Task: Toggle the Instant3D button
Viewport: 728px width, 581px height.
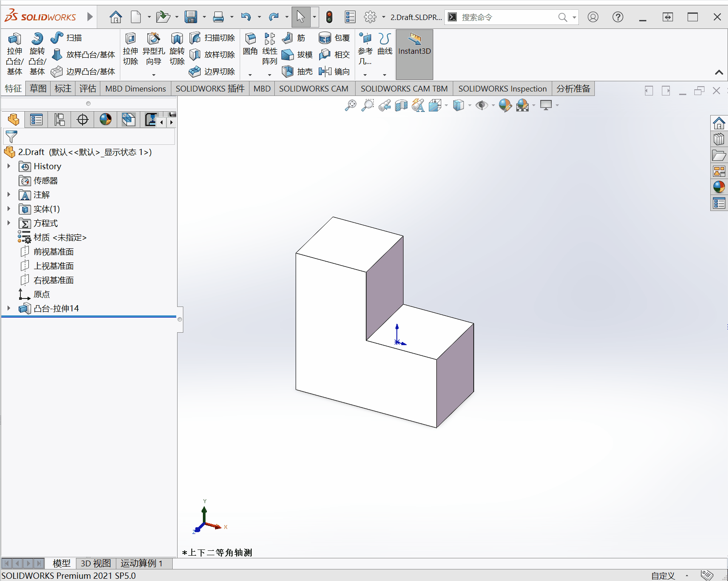Action: coord(415,55)
